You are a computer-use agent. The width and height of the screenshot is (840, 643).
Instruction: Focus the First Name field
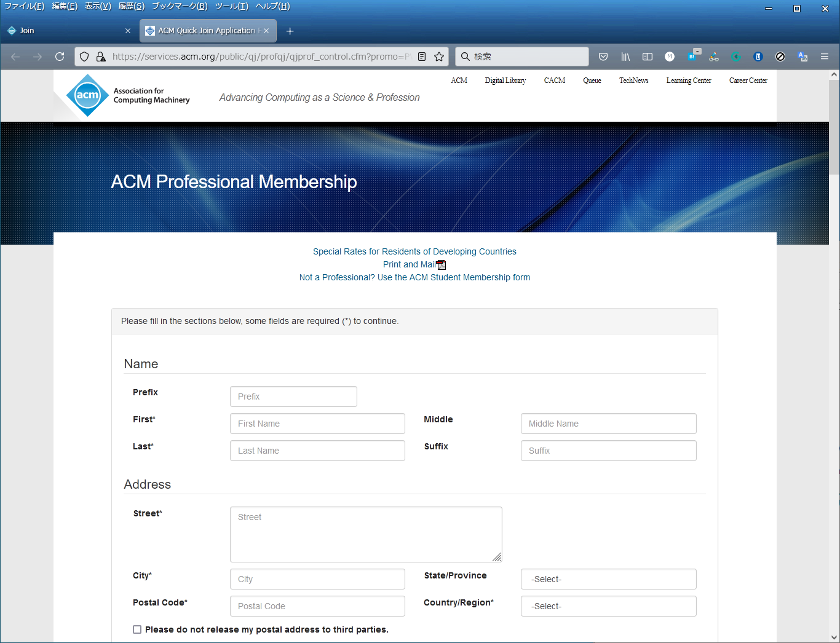[317, 424]
